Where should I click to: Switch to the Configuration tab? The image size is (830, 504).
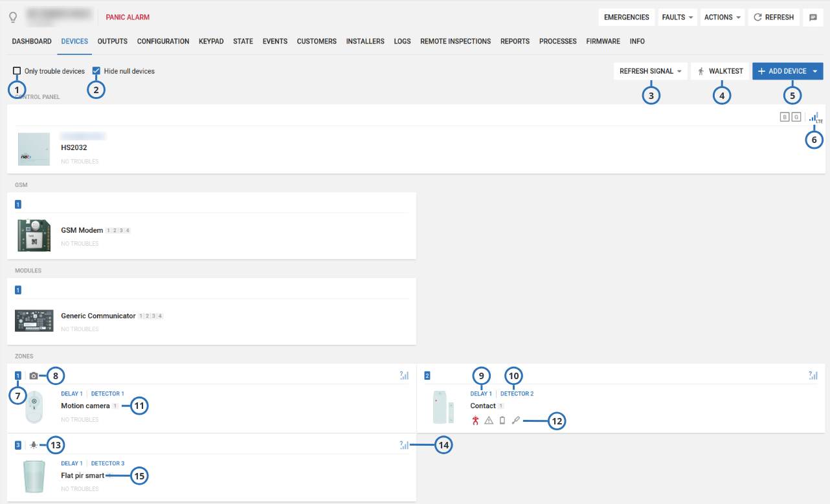[163, 41]
